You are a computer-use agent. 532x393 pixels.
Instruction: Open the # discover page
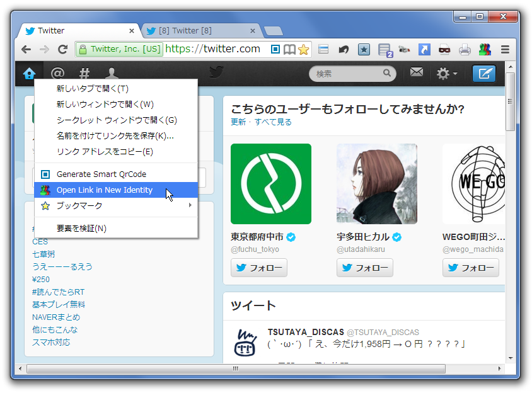pos(84,73)
